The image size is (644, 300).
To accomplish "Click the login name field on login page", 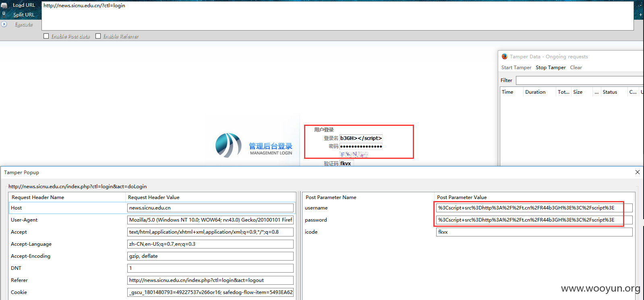I will point(361,138).
